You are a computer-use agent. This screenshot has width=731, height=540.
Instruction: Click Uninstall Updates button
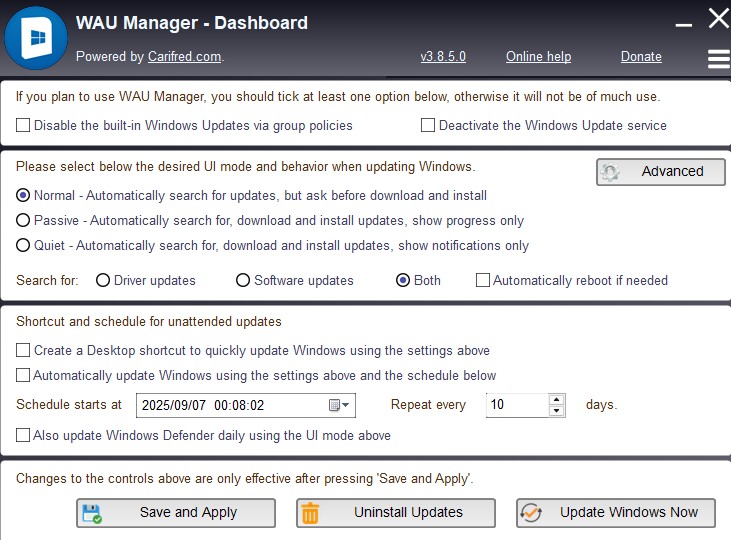pos(396,513)
